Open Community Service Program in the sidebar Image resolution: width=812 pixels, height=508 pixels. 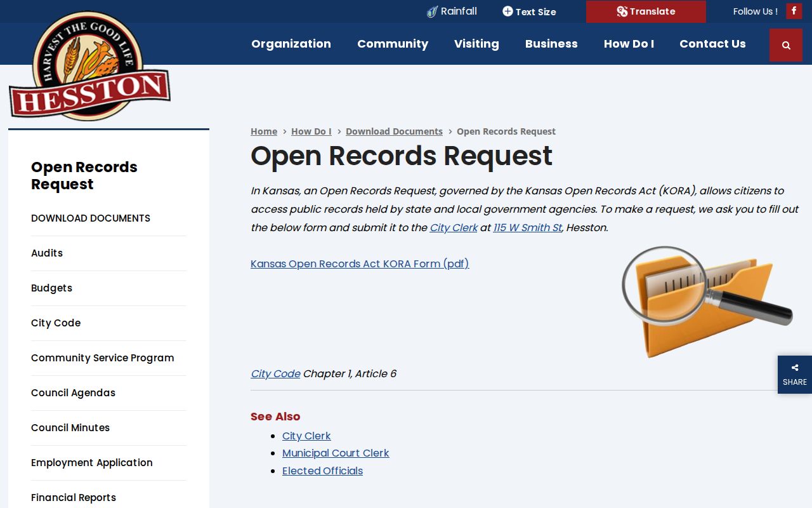click(102, 358)
